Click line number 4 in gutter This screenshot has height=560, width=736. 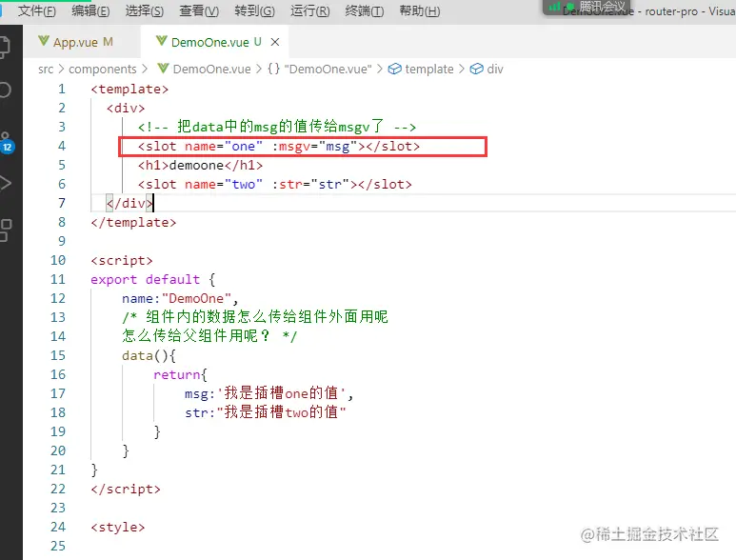(x=62, y=146)
